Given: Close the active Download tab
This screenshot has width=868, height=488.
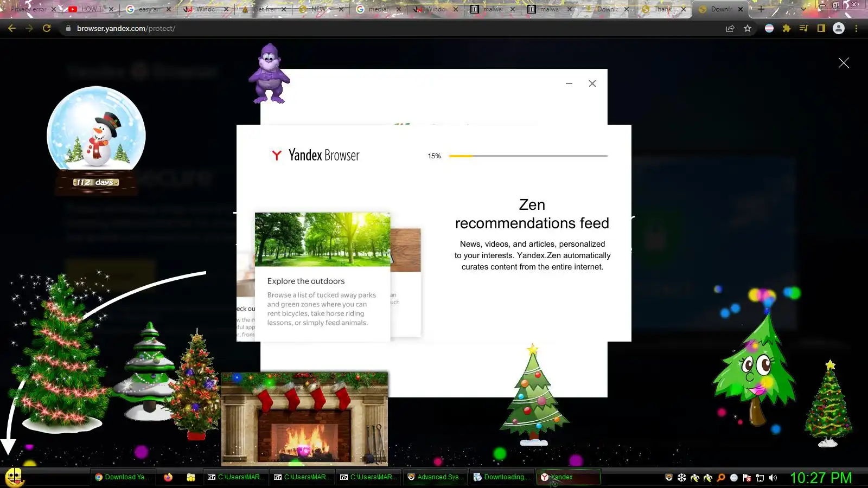Looking at the screenshot, I should tap(741, 9).
